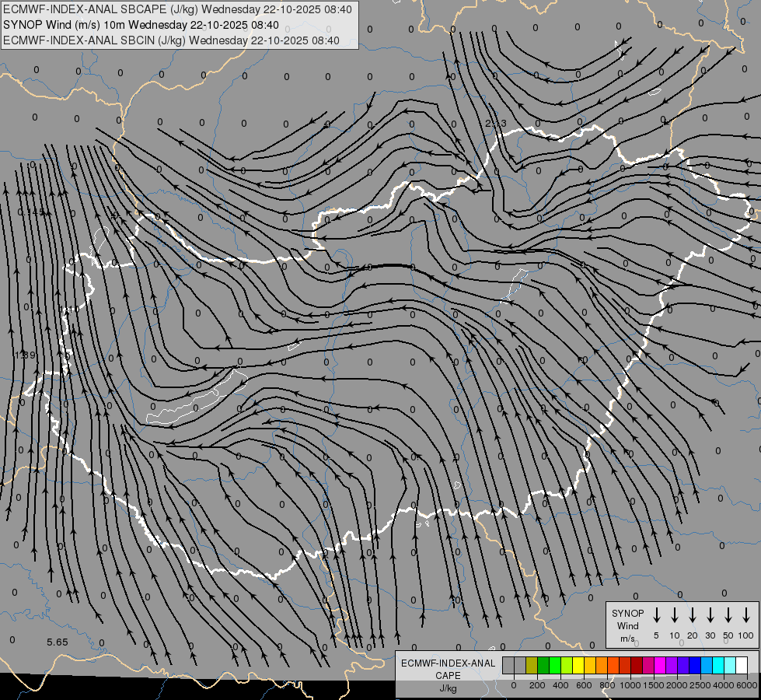Click the 'SYNOP Wind m/s' legend label
The height and width of the screenshot is (700, 761).
click(x=627, y=625)
